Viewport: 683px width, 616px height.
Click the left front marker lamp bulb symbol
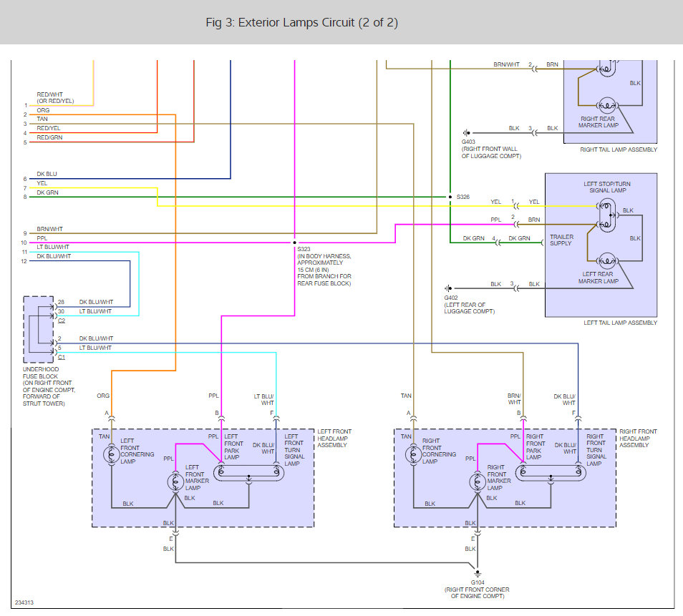pyautogui.click(x=175, y=482)
